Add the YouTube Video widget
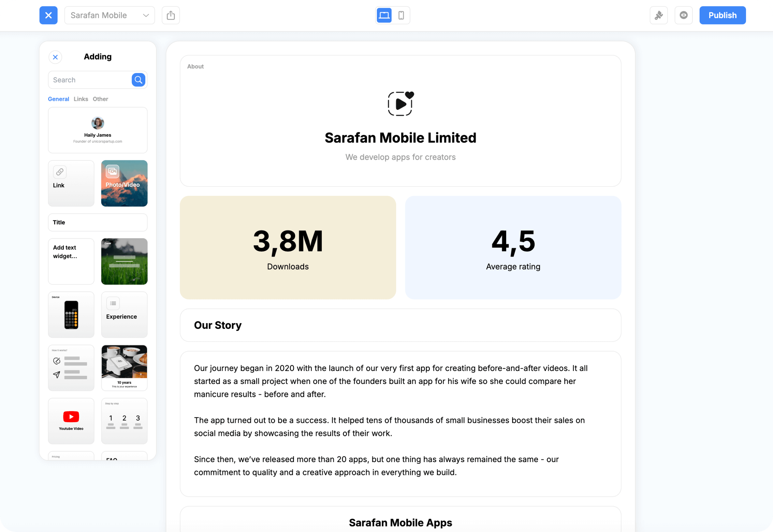The width and height of the screenshot is (773, 532). (71, 420)
